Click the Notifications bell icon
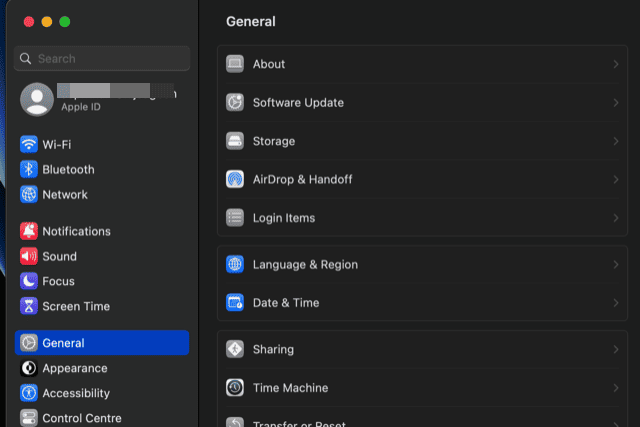 [29, 231]
